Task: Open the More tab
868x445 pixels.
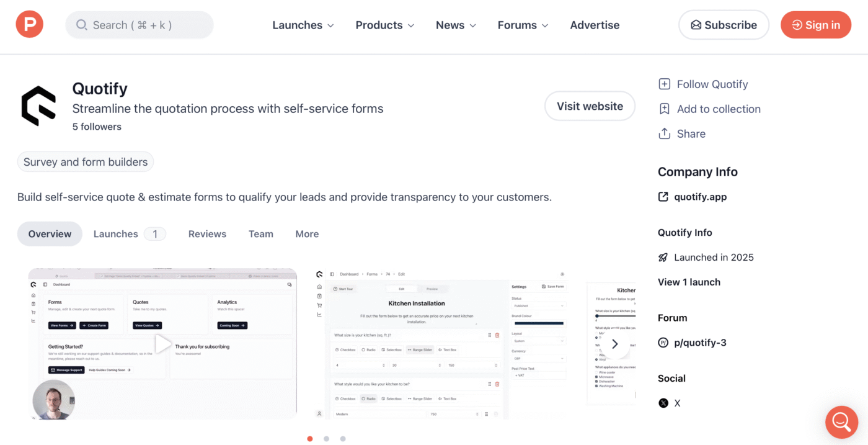Action: [307, 234]
